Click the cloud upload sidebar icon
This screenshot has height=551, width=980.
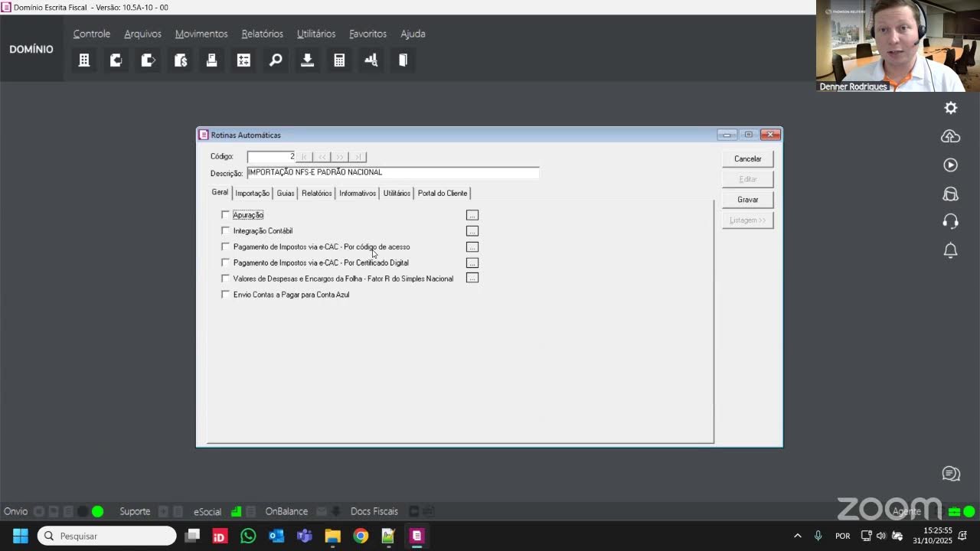[951, 136]
